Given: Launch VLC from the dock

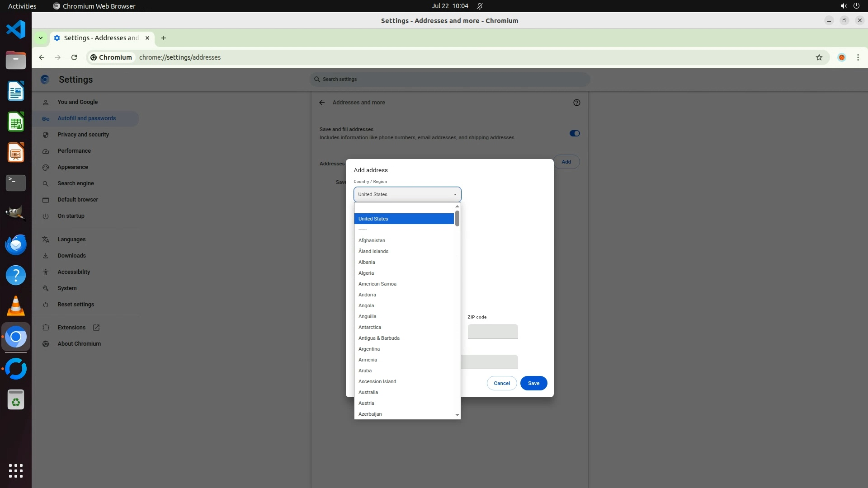Looking at the screenshot, I should coord(16,306).
